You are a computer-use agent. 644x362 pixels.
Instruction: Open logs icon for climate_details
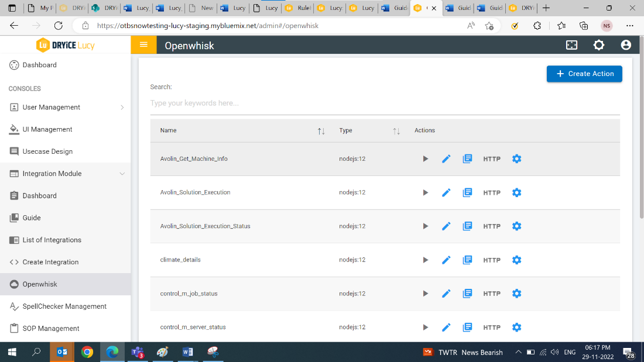pyautogui.click(x=467, y=260)
